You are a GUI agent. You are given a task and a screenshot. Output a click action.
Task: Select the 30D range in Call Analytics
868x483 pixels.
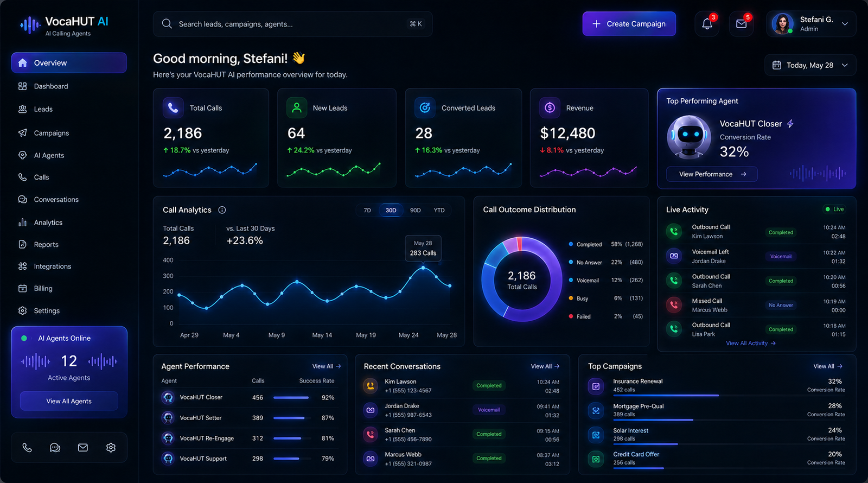[x=391, y=211]
